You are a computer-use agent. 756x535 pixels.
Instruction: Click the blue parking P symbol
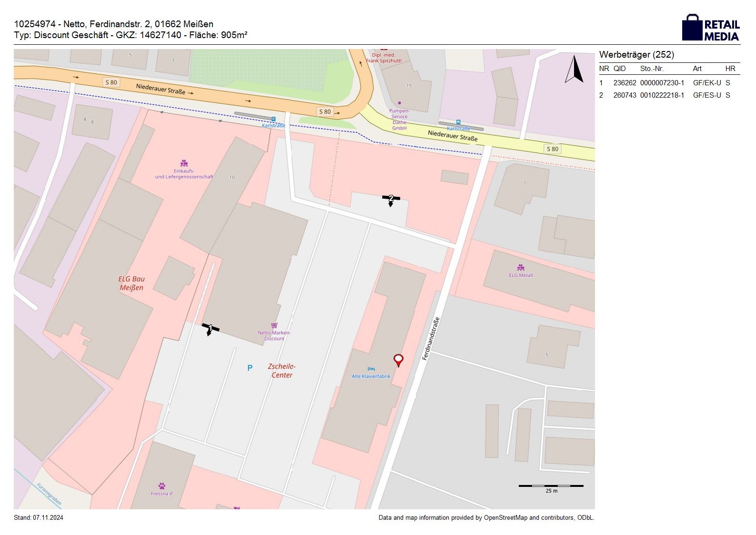tap(250, 368)
